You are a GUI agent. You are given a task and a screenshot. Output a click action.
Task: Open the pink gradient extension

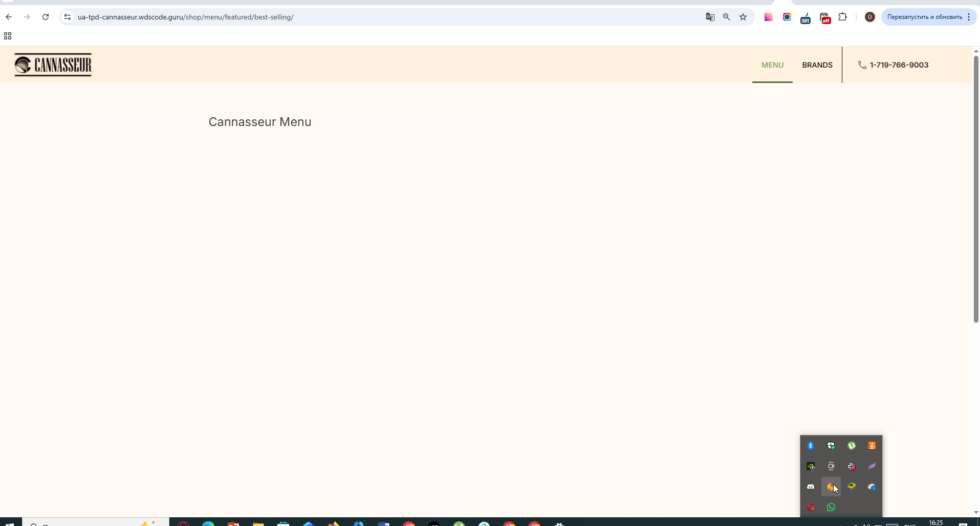point(769,17)
